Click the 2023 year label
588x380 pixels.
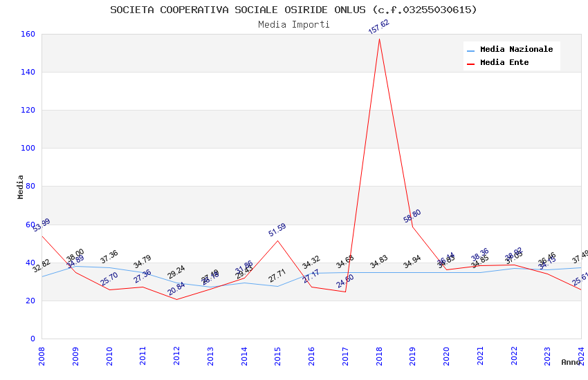pyautogui.click(x=547, y=356)
